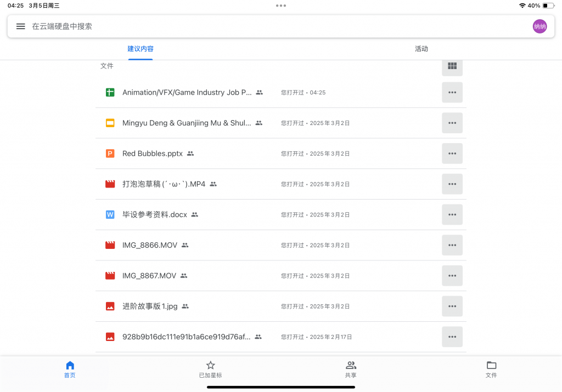This screenshot has height=392, width=562.
Task: Click the red image icon for 进阶故事版1.jpg
Action: [x=110, y=306]
